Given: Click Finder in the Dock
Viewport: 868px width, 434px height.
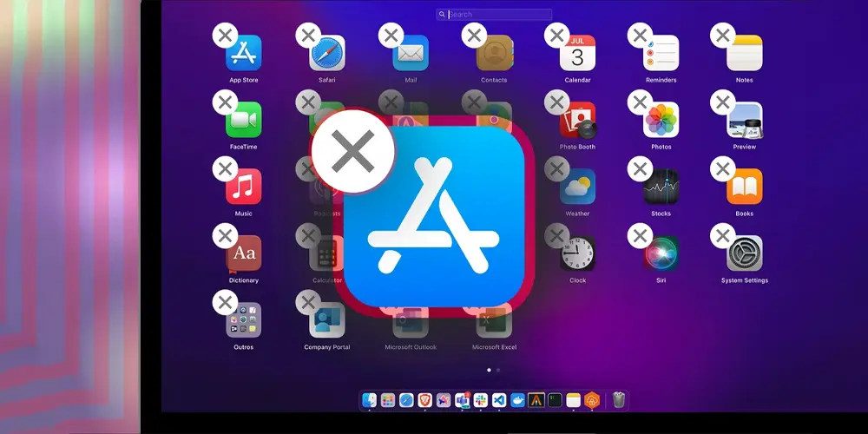Looking at the screenshot, I should coord(369,400).
